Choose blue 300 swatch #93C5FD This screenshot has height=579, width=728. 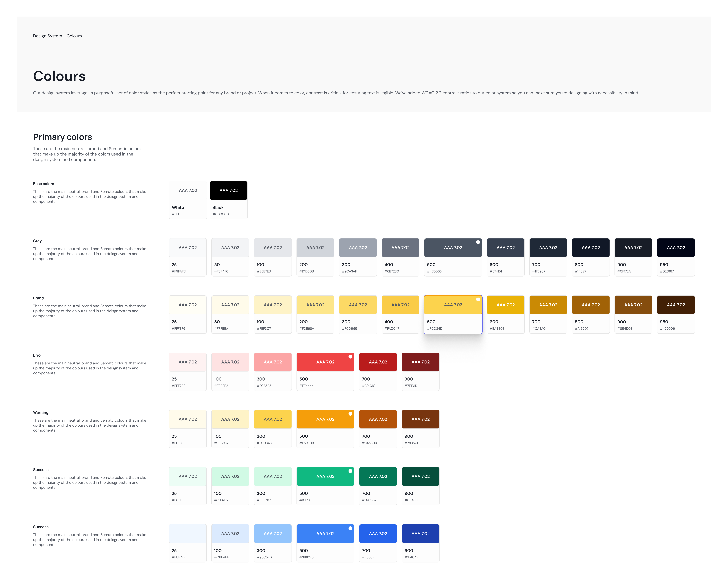[273, 543]
